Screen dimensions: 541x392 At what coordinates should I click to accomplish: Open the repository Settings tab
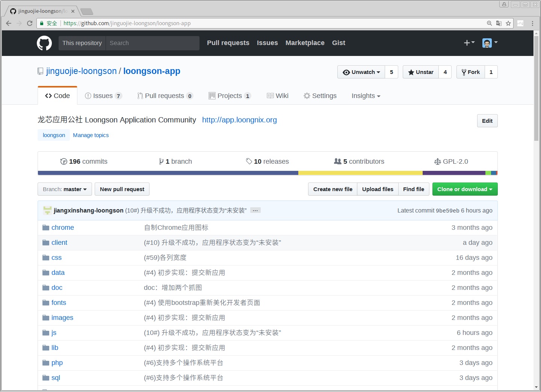pos(320,96)
